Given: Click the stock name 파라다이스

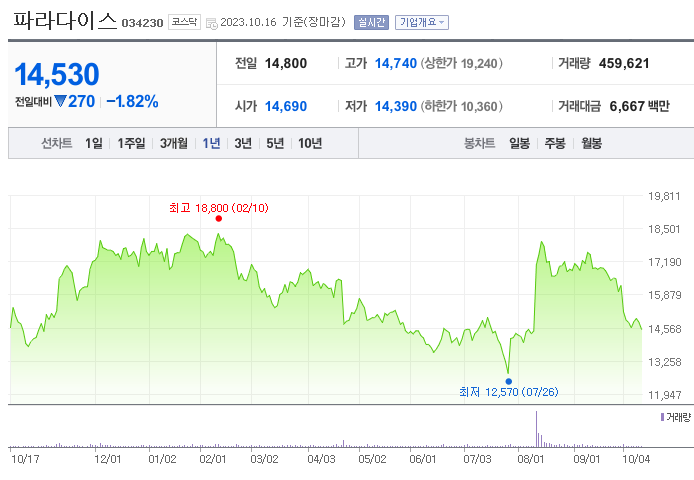Looking at the screenshot, I should [x=65, y=20].
